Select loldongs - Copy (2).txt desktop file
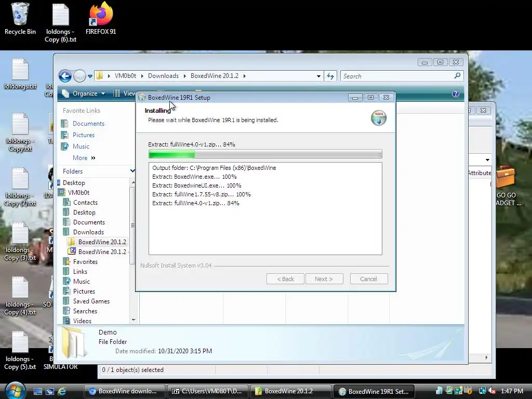The image size is (532, 399). [20, 187]
